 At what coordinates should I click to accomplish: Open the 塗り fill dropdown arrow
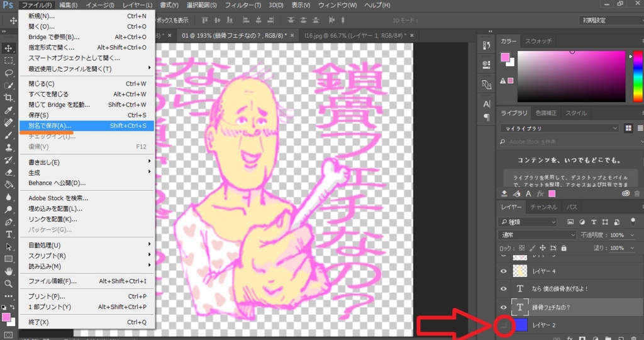coord(633,248)
